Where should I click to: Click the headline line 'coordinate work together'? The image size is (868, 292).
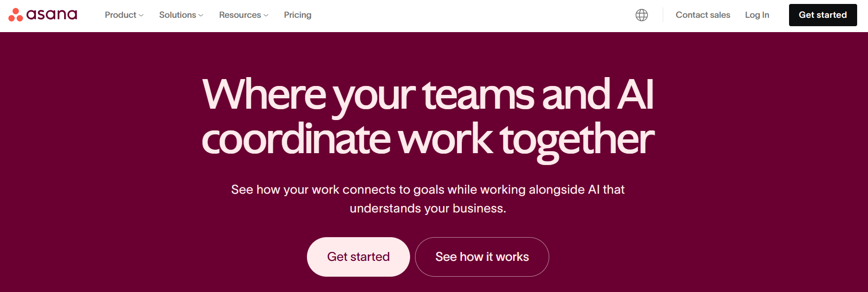[x=428, y=140]
